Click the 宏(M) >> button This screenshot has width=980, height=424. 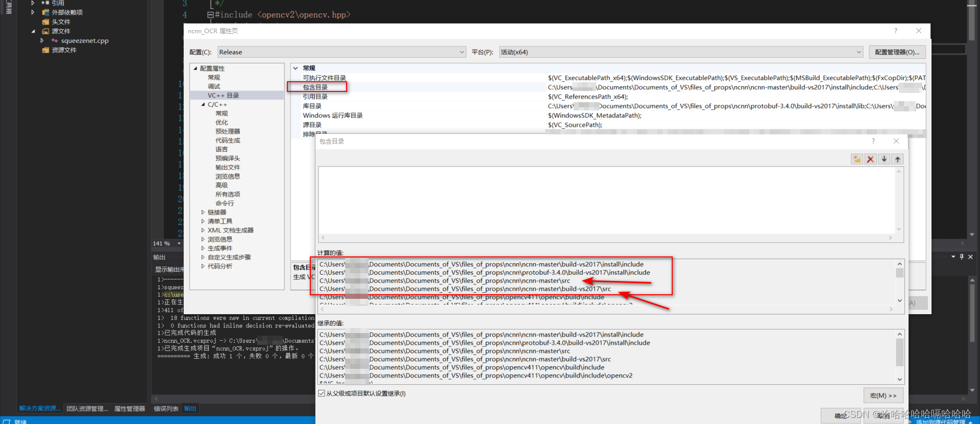tap(883, 395)
